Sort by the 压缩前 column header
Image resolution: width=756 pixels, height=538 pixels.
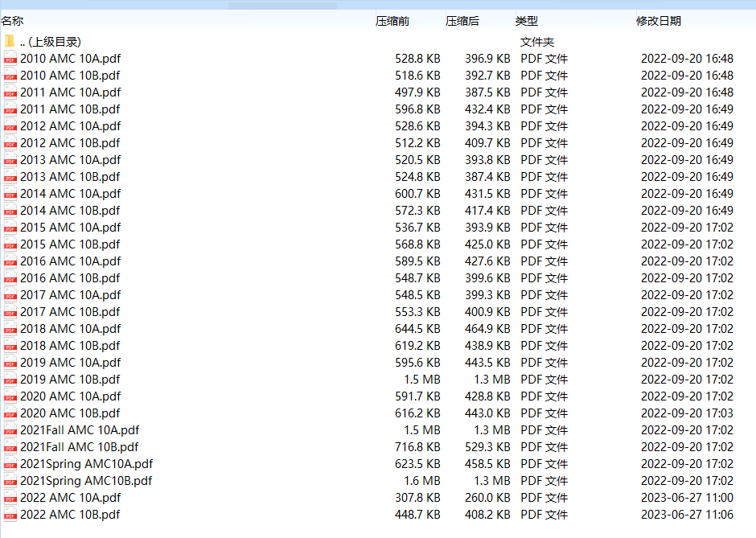point(392,21)
